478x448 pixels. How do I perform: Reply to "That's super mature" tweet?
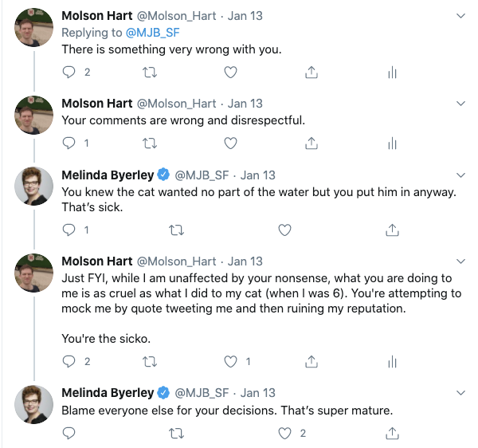tap(69, 433)
